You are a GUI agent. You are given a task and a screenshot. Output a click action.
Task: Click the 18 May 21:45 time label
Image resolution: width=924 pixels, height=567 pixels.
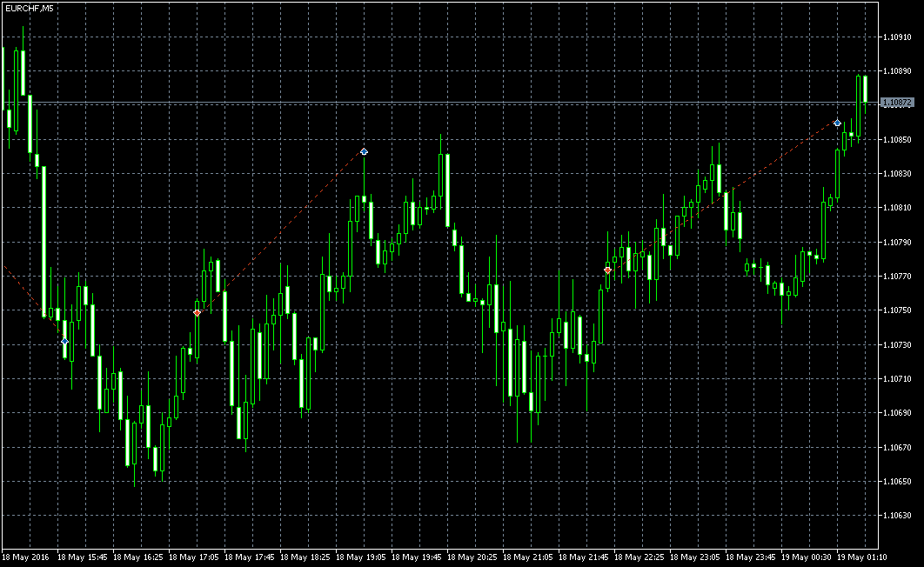pos(584,557)
